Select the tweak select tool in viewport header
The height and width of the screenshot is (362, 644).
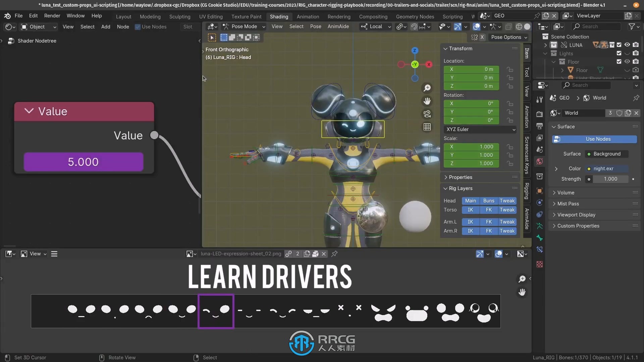[x=212, y=38]
